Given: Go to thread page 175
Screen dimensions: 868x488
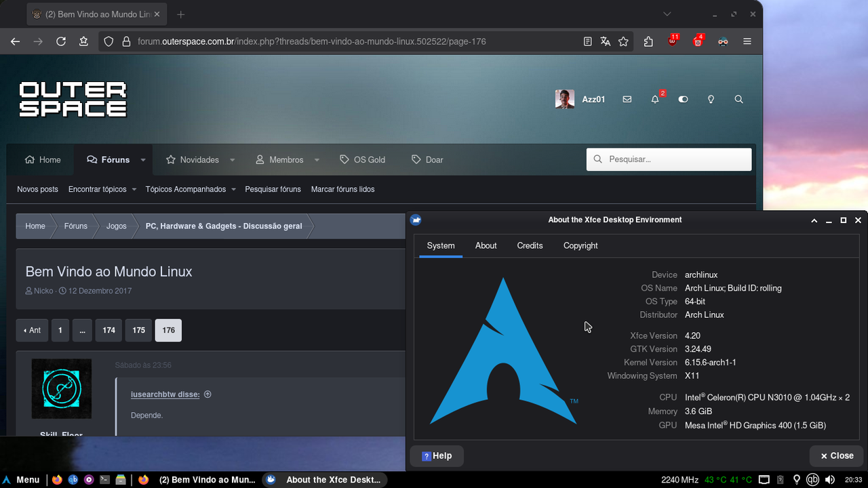Looking at the screenshot, I should 139,330.
